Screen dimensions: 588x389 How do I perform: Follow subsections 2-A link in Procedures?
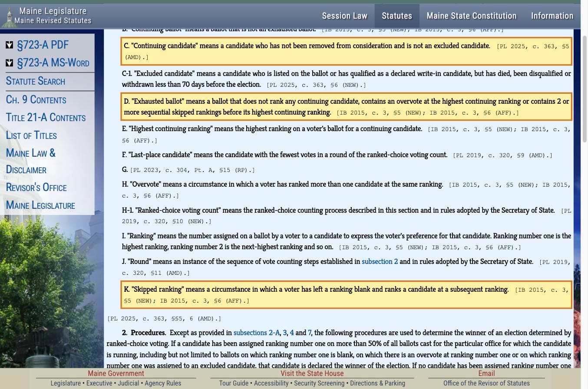tap(257, 333)
